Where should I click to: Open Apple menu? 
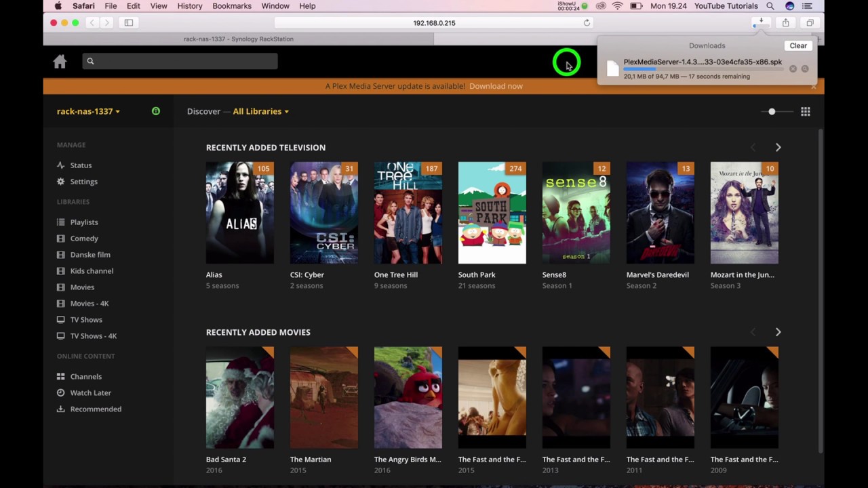point(58,6)
